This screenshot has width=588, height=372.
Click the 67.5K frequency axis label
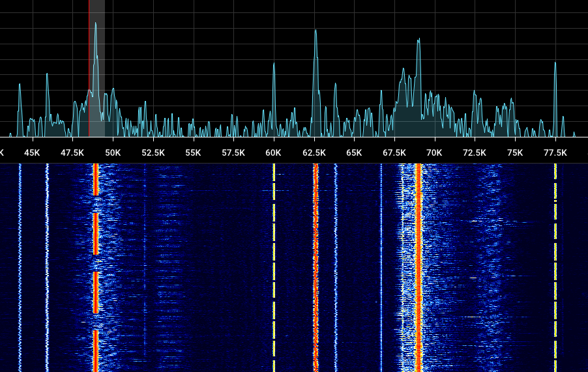click(394, 153)
